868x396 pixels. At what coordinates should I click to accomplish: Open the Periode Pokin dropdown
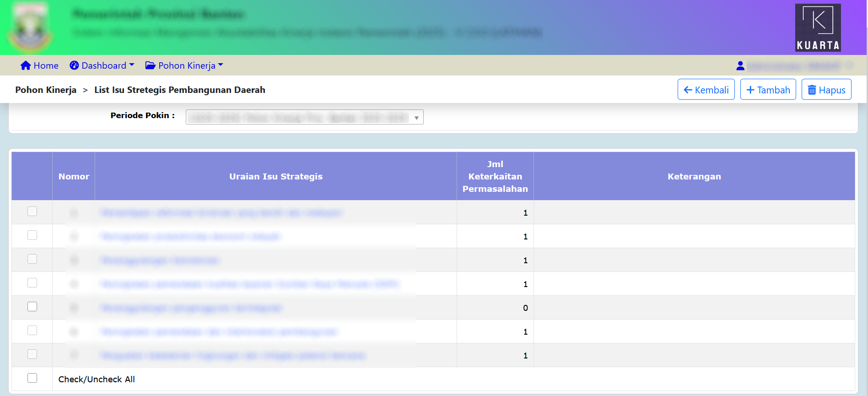(x=304, y=117)
